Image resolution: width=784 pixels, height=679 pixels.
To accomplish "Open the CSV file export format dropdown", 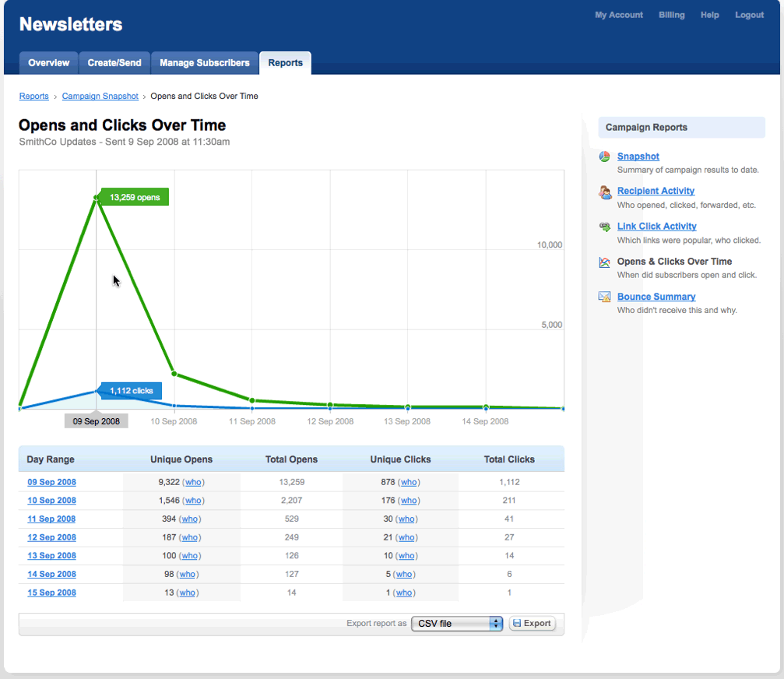I will click(457, 624).
